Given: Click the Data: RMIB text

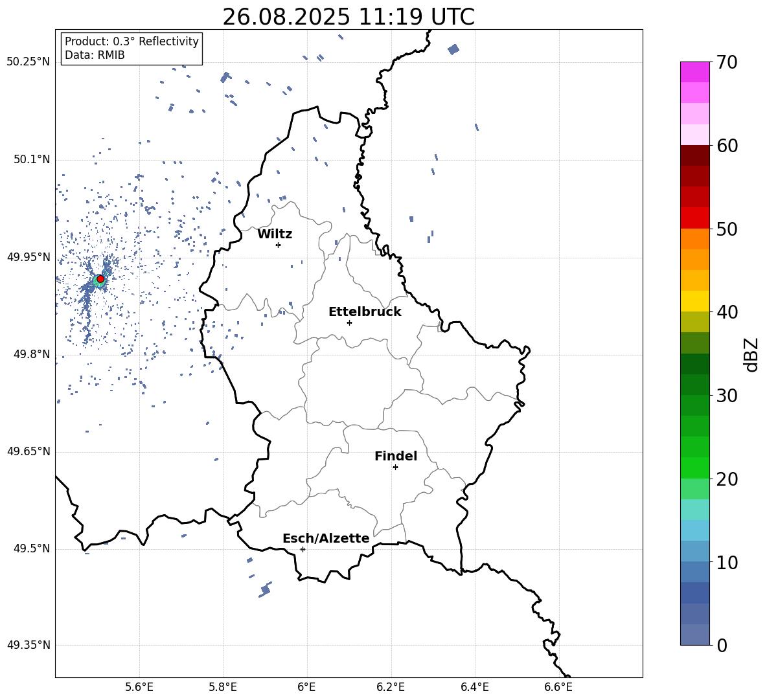Looking at the screenshot, I should 95,55.
